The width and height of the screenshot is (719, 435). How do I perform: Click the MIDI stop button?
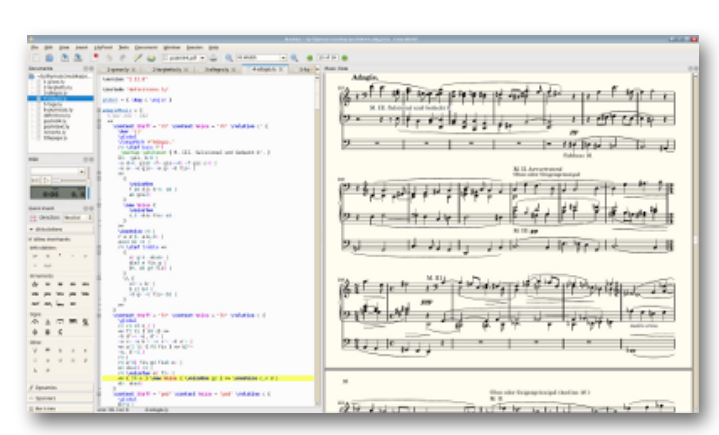[36, 180]
